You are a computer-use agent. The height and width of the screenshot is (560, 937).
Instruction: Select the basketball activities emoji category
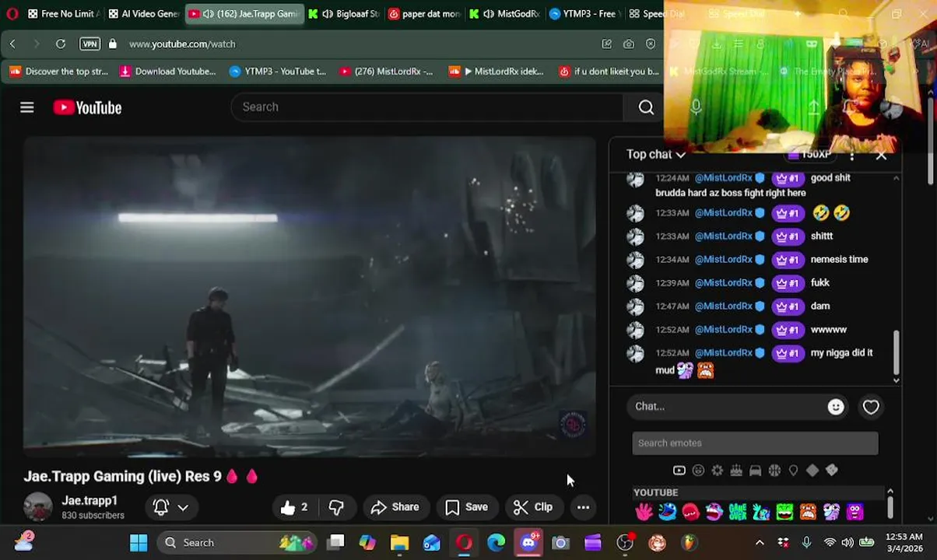pos(774,471)
